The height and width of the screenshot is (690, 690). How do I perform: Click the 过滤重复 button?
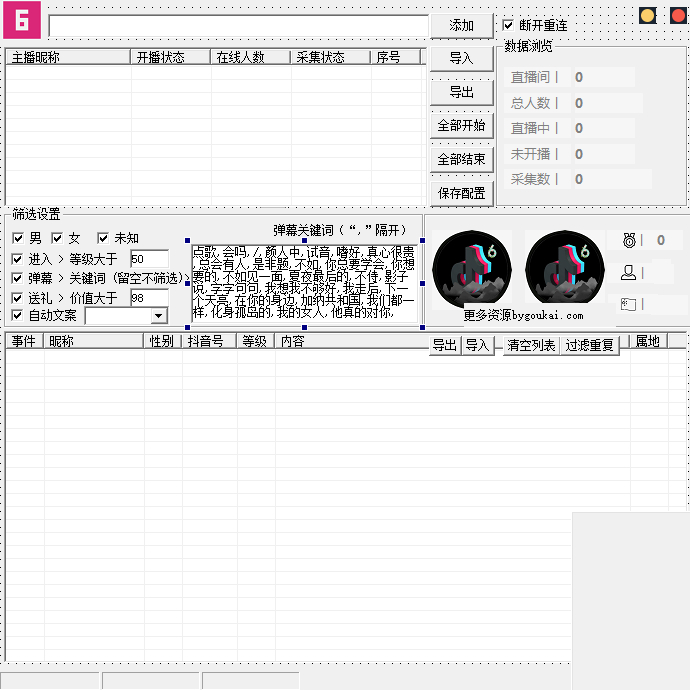pos(590,345)
